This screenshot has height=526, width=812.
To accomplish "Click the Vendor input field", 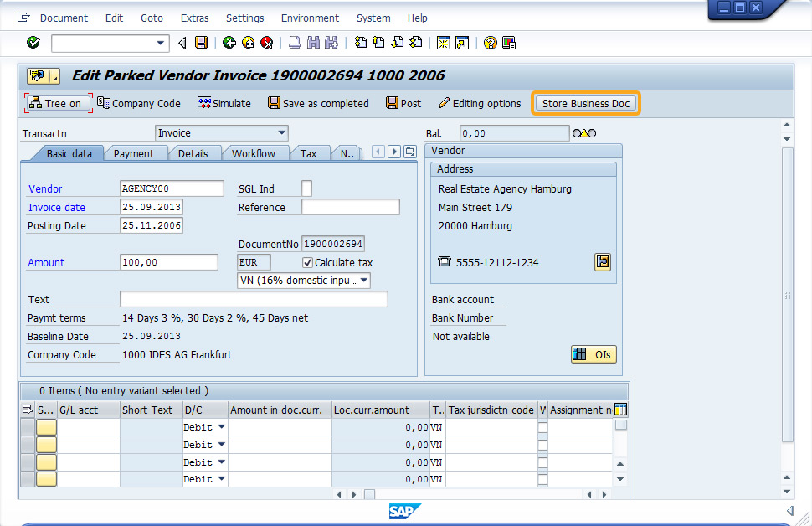I will point(172,188).
